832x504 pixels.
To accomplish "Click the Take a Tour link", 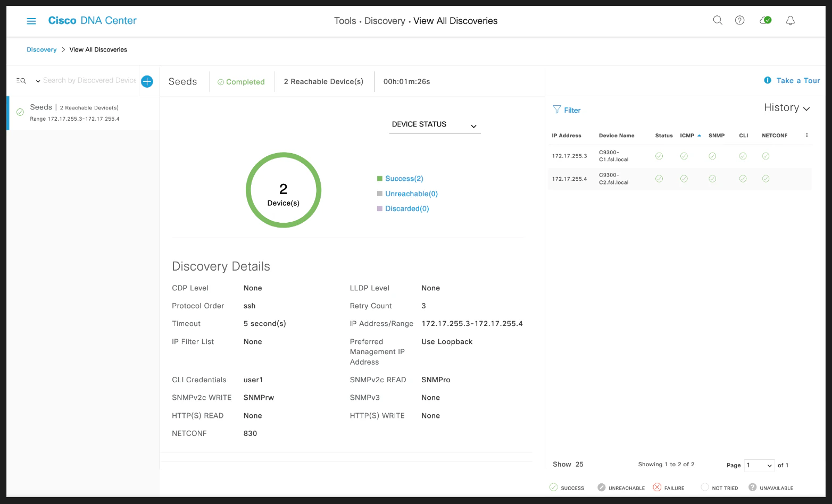I will tap(792, 81).
